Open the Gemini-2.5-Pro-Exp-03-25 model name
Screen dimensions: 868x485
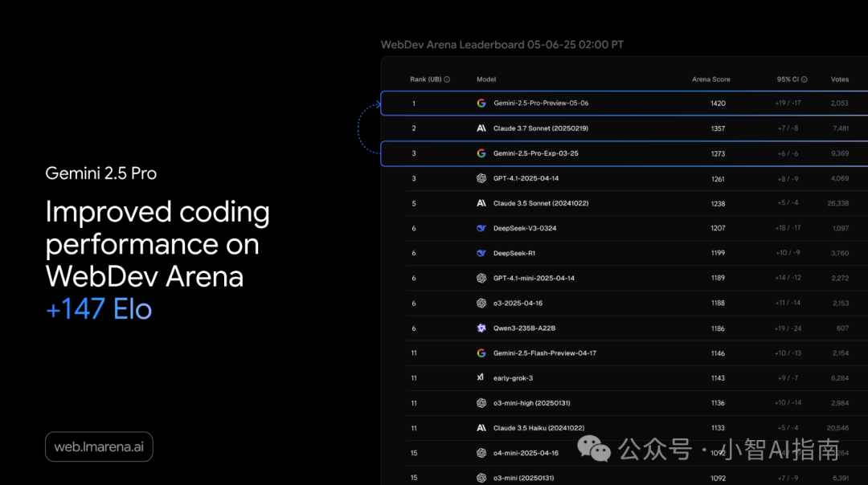click(x=535, y=153)
